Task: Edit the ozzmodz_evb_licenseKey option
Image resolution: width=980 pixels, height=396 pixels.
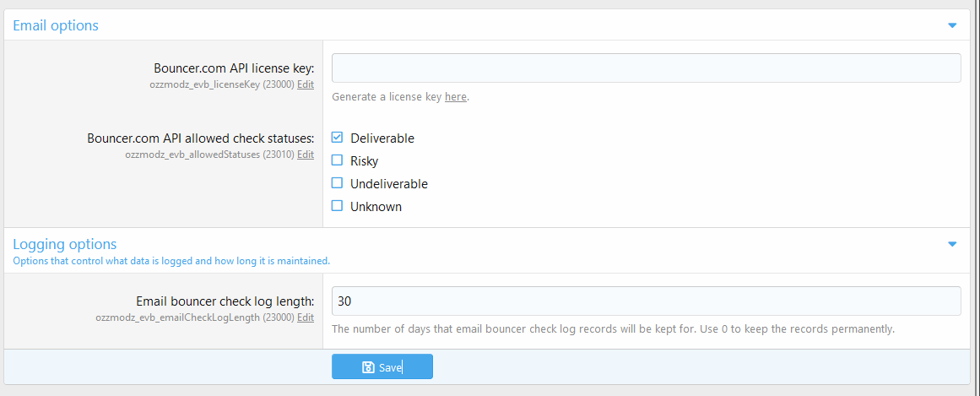Action: (x=306, y=84)
